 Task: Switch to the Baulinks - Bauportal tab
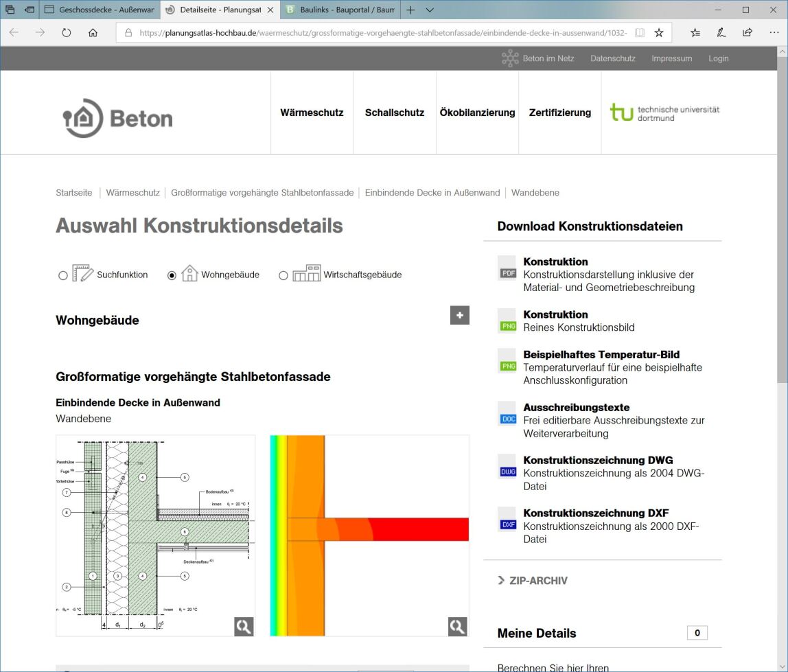[340, 10]
